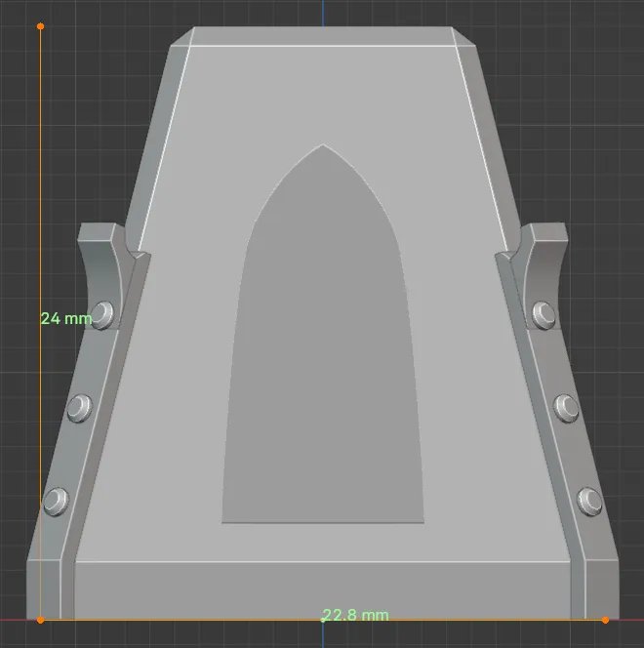644x648 pixels.
Task: Select the front base face below arch
Action: pos(322,589)
